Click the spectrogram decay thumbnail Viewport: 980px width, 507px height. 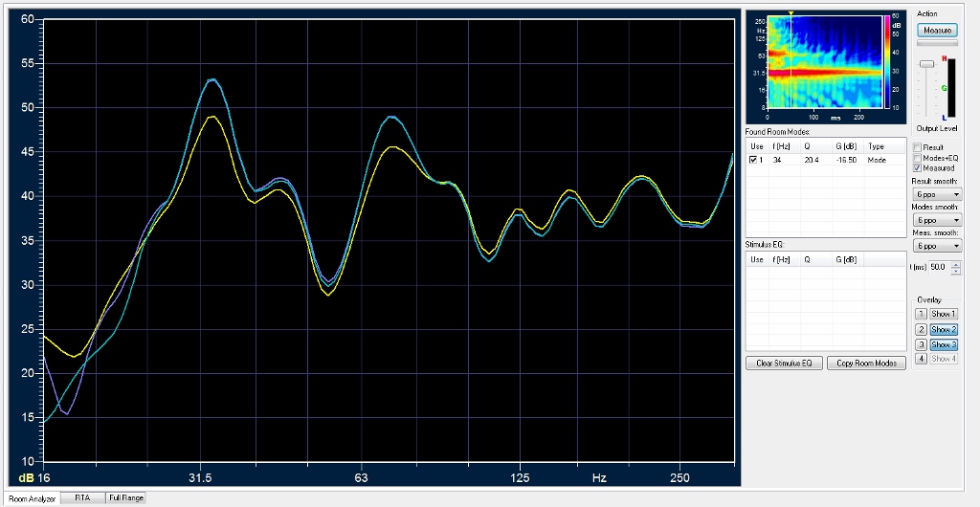click(824, 62)
